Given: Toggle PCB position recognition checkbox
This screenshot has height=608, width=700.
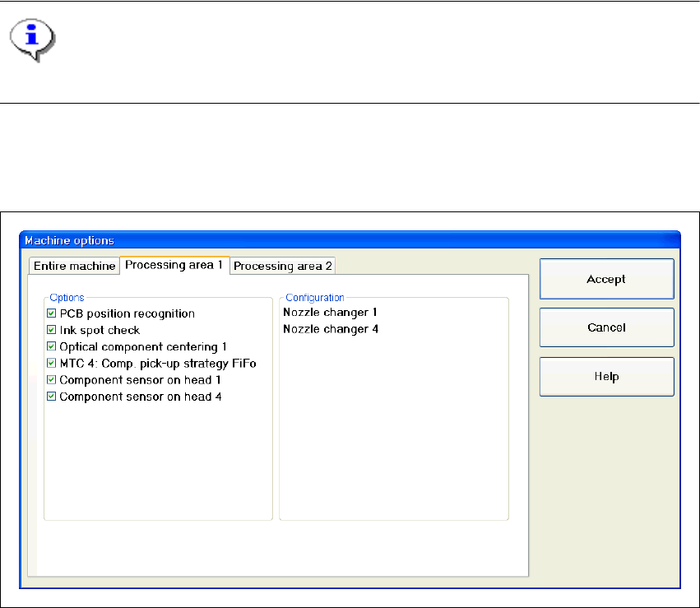Looking at the screenshot, I should pyautogui.click(x=52, y=313).
